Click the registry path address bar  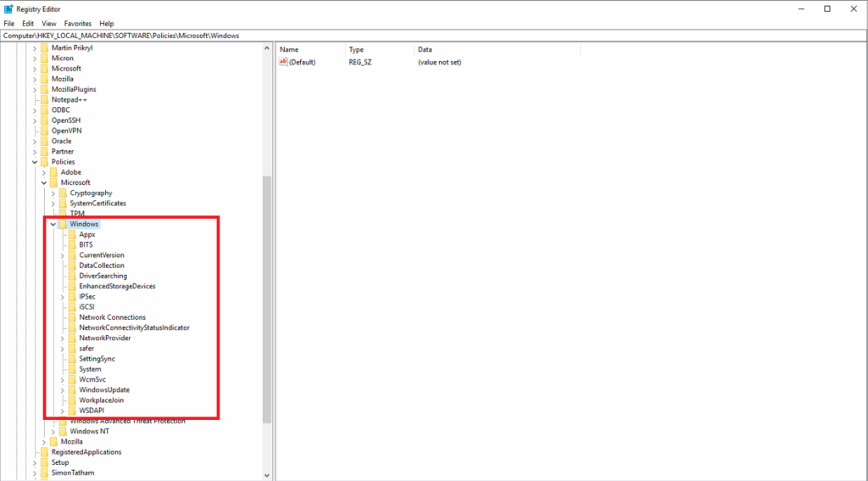point(433,36)
